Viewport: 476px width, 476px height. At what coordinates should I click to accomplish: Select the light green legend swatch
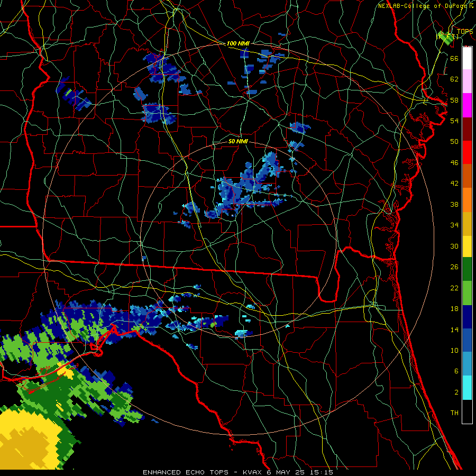[x=467, y=293]
